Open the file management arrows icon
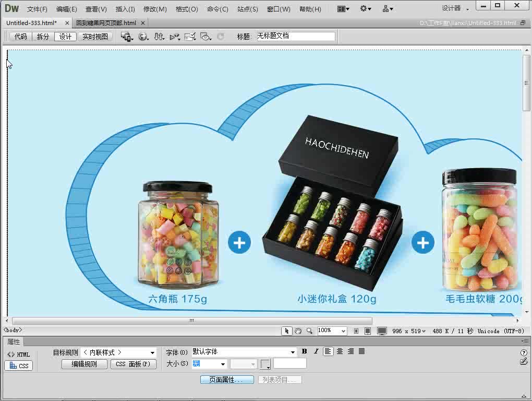 click(159, 37)
